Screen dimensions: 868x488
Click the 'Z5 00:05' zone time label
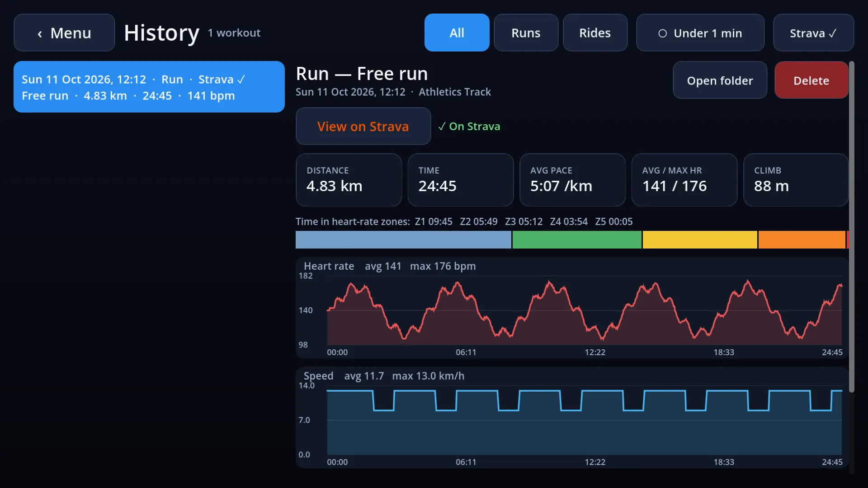coord(614,221)
